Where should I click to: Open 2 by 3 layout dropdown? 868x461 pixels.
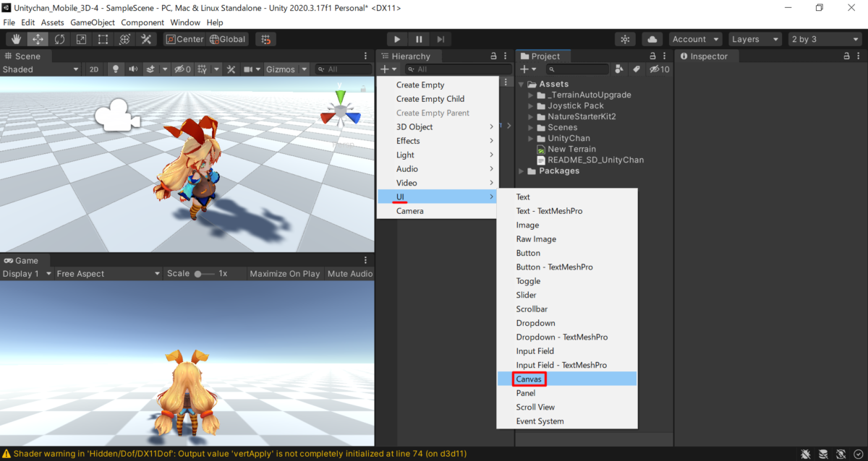tap(825, 39)
